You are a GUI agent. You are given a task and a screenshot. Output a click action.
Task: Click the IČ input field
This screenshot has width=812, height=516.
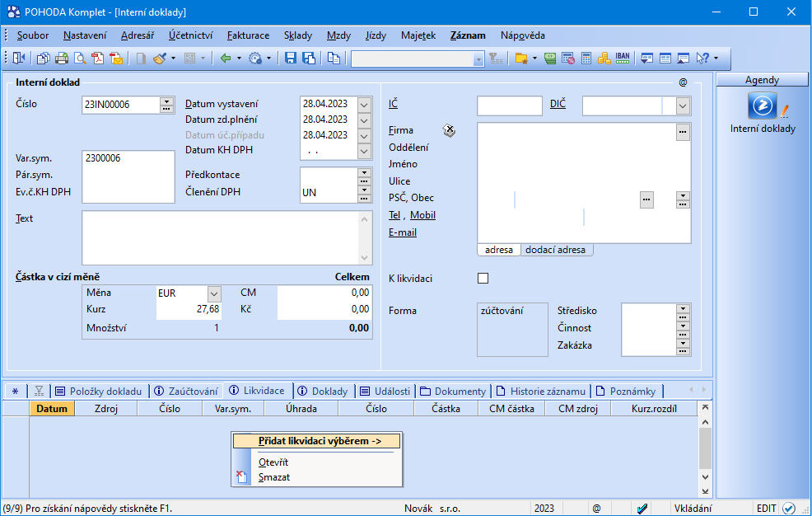[510, 106]
